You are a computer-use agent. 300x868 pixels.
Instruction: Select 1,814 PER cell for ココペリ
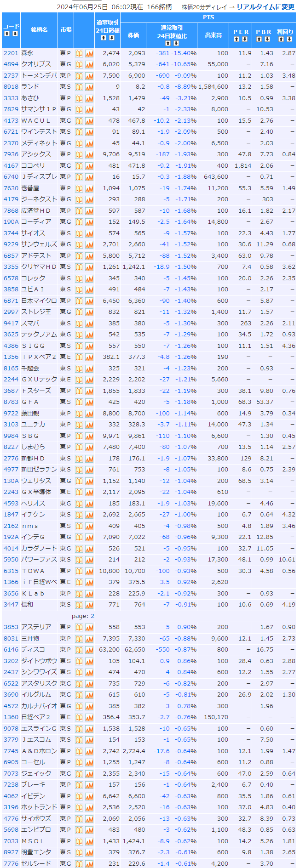click(241, 166)
